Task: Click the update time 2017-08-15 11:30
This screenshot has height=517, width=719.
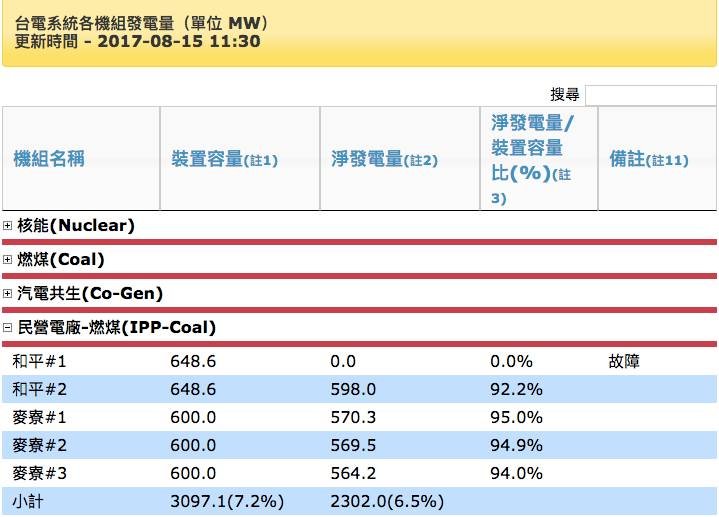Action: (179, 41)
